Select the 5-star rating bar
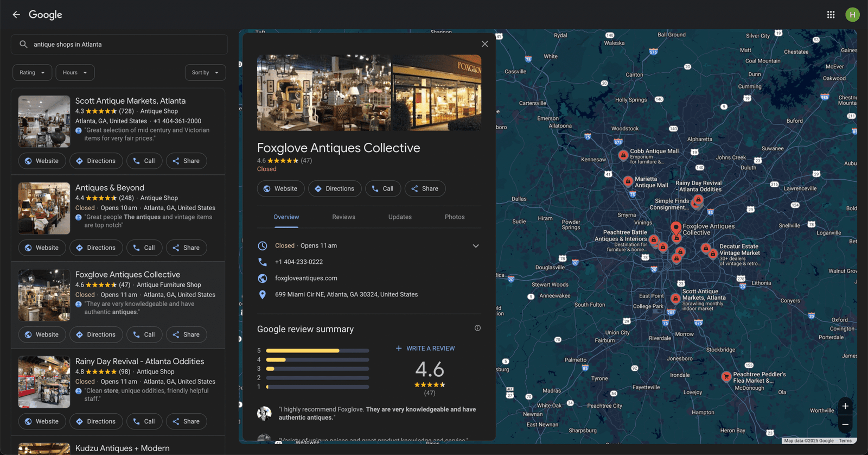 pos(317,351)
